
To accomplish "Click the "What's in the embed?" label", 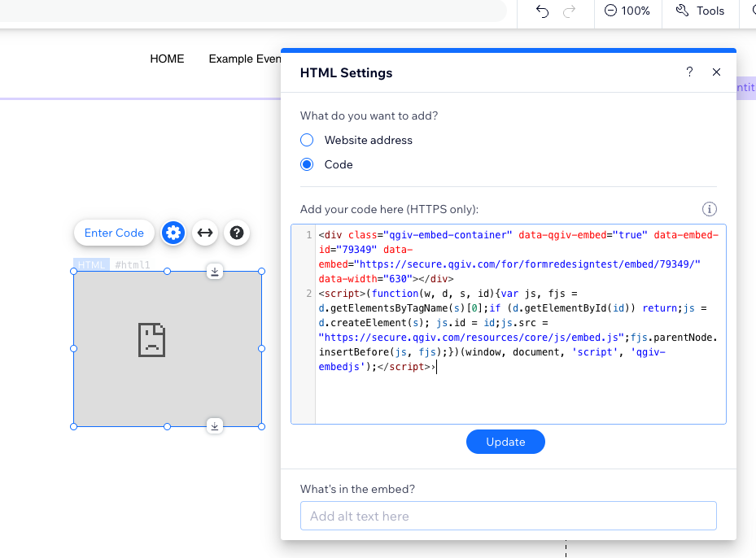I will 357,489.
